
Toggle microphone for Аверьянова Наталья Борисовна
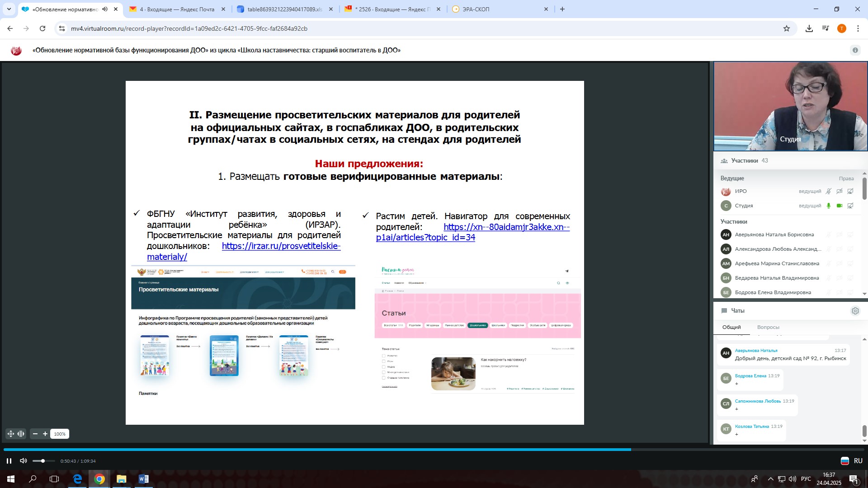click(x=829, y=235)
